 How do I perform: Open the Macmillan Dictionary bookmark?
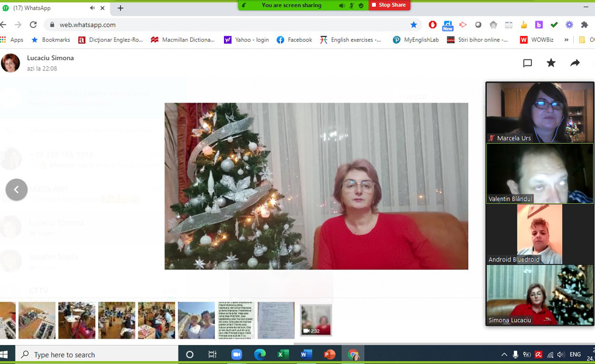(183, 40)
